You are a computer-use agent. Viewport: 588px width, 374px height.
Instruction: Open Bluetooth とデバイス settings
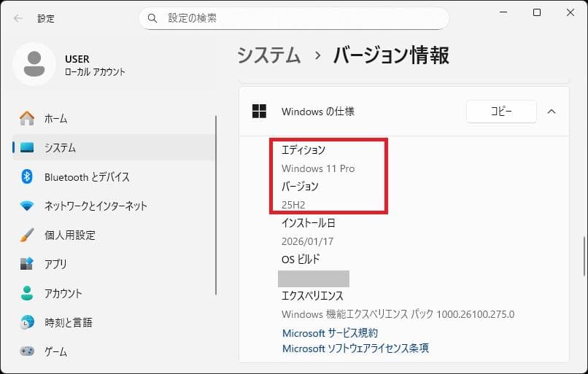coord(114,176)
